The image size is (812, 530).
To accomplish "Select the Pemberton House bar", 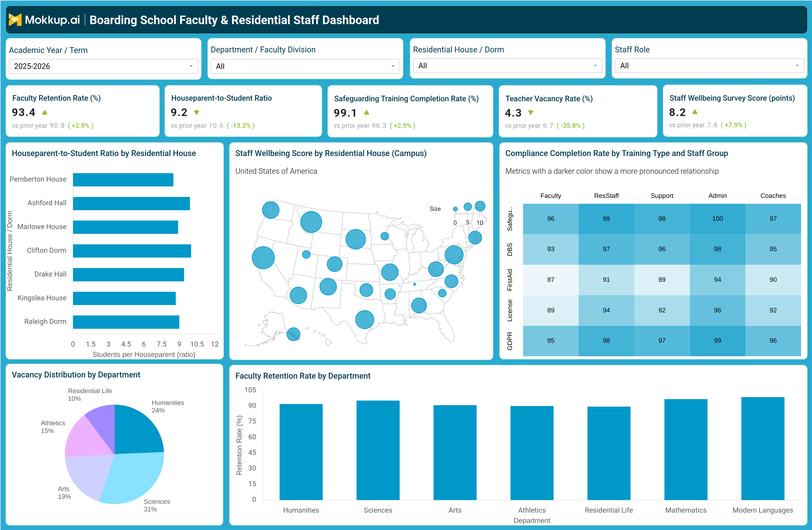I will (x=123, y=180).
